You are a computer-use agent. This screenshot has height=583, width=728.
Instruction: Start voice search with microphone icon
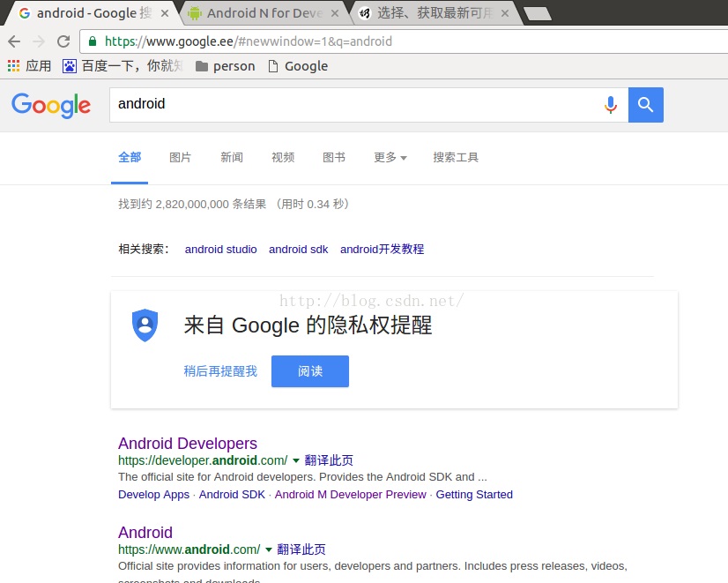pyautogui.click(x=611, y=105)
